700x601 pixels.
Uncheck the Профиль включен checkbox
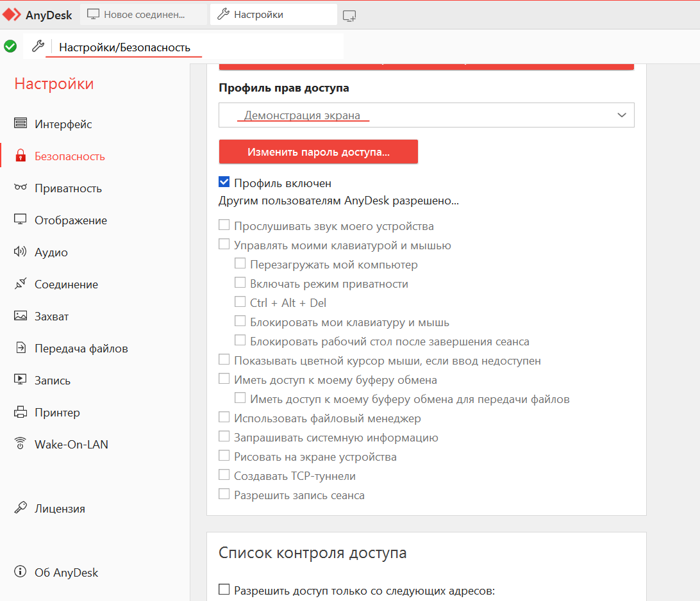(x=224, y=182)
